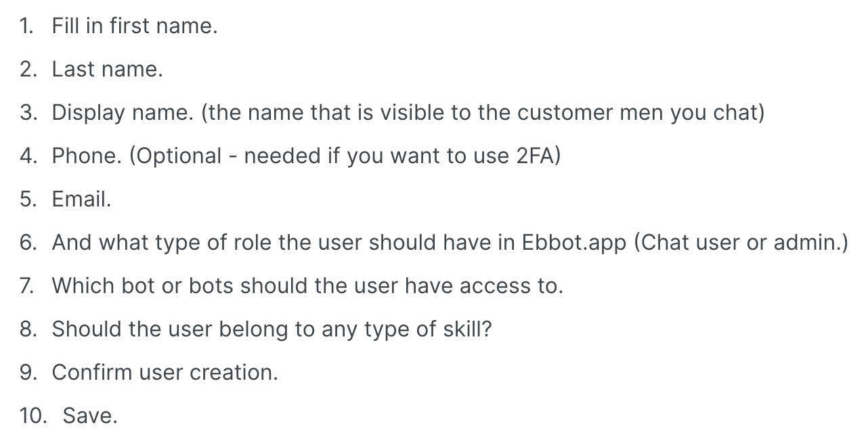
Task: Click the 'Save.' list item
Action: pos(90,416)
